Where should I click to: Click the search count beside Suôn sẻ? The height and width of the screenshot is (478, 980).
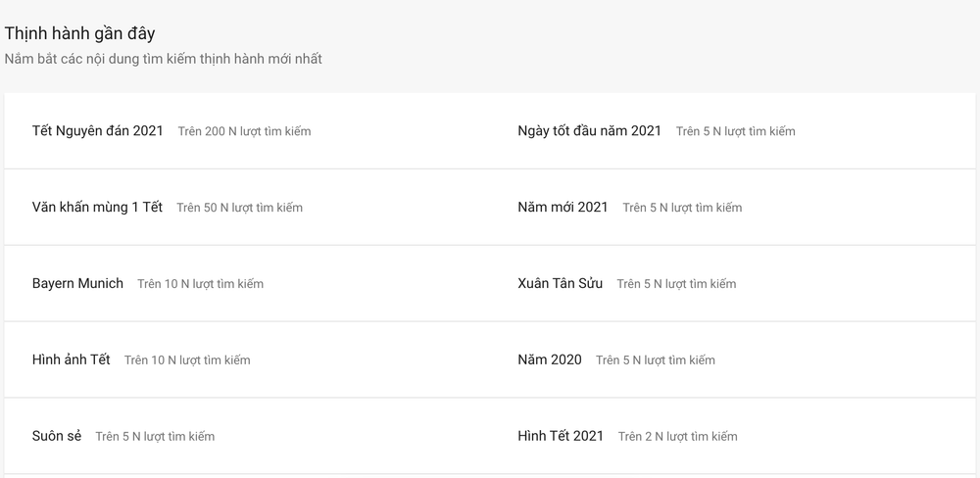point(155,436)
